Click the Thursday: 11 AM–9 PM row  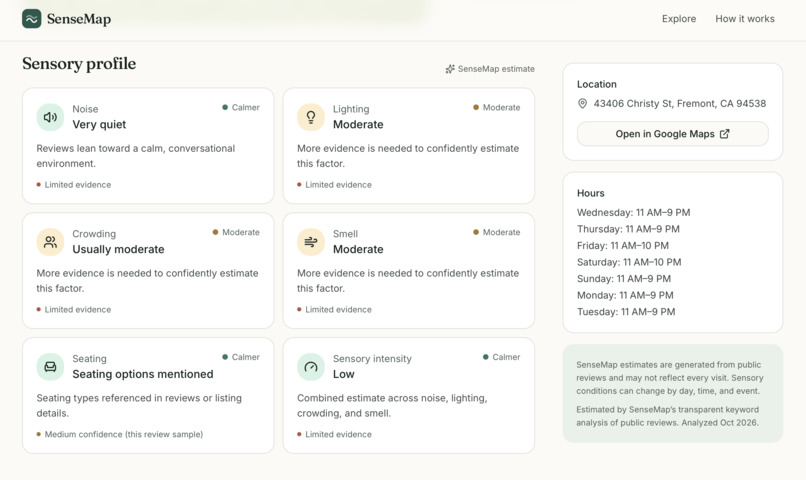tap(628, 229)
